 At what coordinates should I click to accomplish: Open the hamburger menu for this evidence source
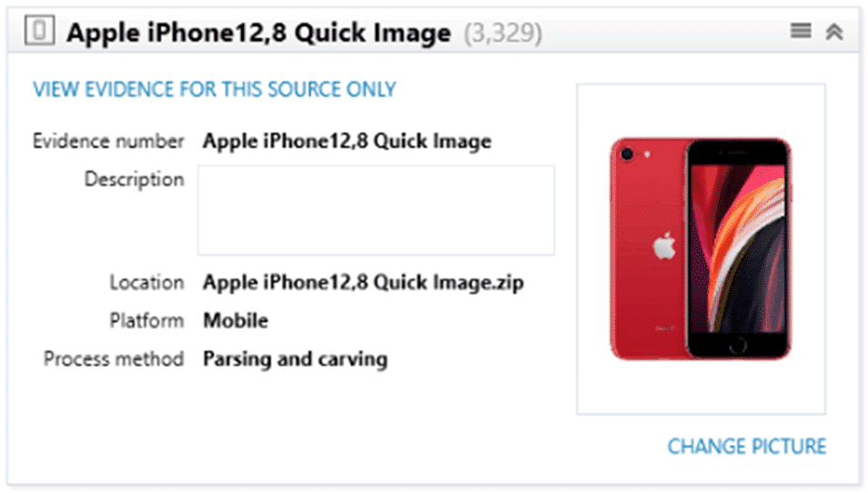coord(801,30)
